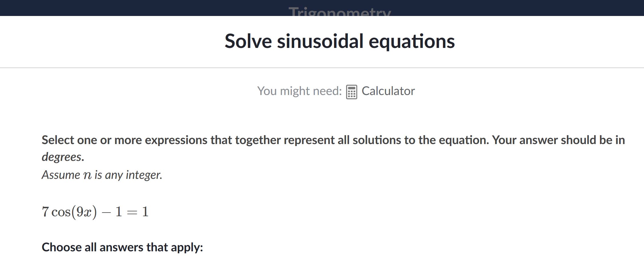Click 'Your answer should be in' sentence
The height and width of the screenshot is (263, 644).
[559, 140]
